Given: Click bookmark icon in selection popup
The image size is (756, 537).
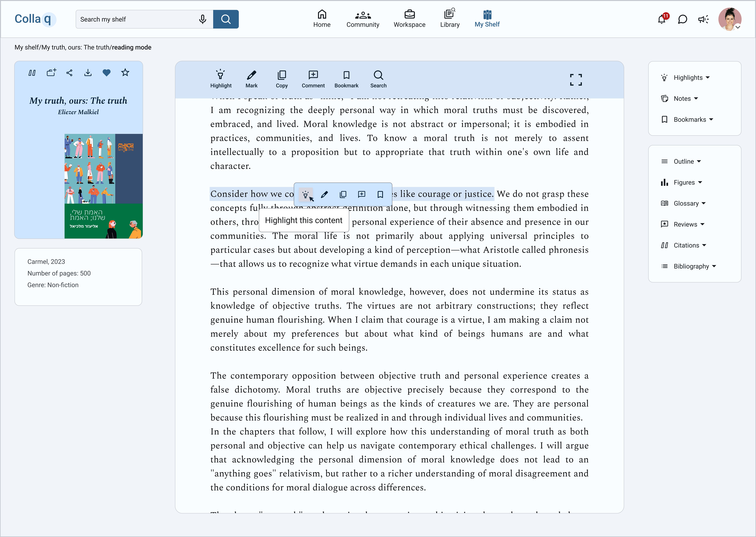Looking at the screenshot, I should [380, 194].
